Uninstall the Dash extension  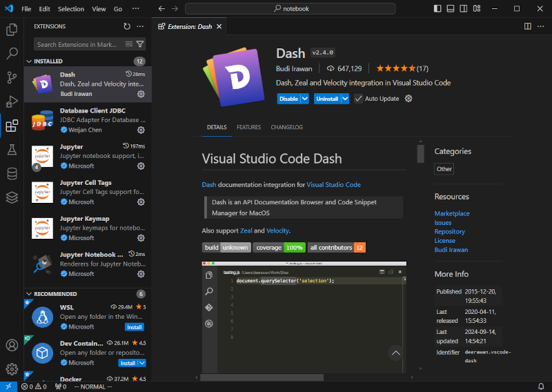(327, 99)
